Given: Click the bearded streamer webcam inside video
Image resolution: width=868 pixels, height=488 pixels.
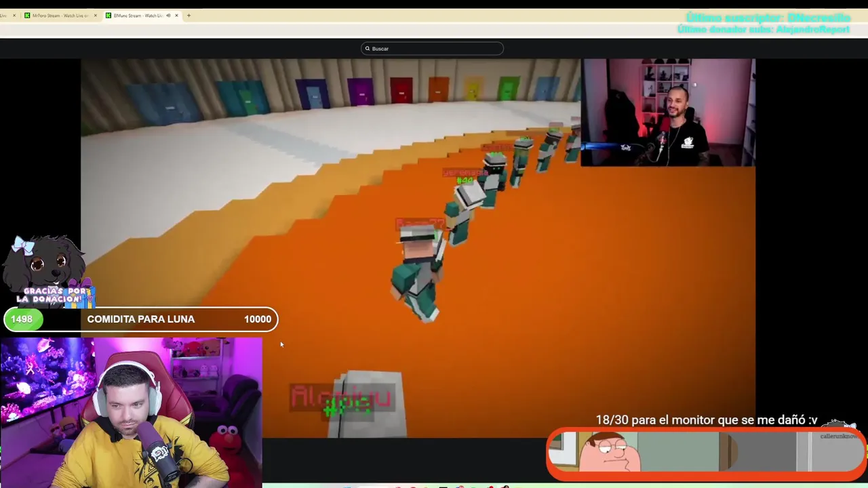Looking at the screenshot, I should (668, 113).
